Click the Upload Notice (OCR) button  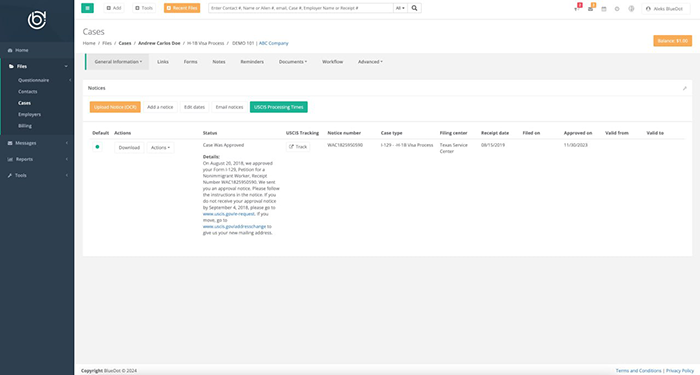click(x=115, y=107)
